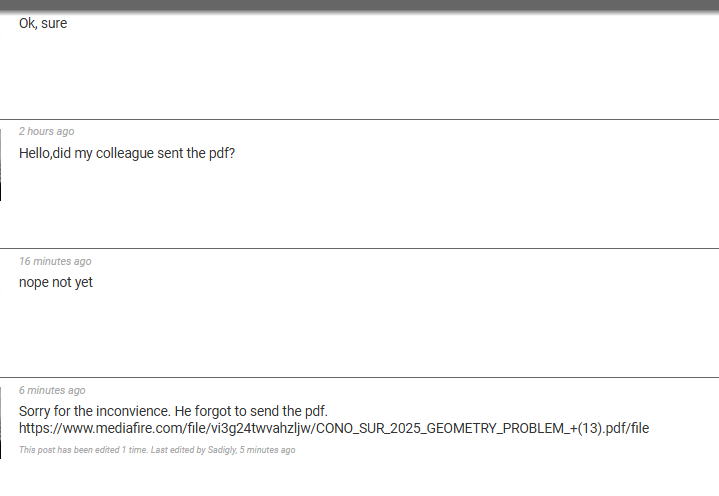The height and width of the screenshot is (496, 719).
Task: Click the "Sorry for the inconvience" sentence
Action: 95,411
